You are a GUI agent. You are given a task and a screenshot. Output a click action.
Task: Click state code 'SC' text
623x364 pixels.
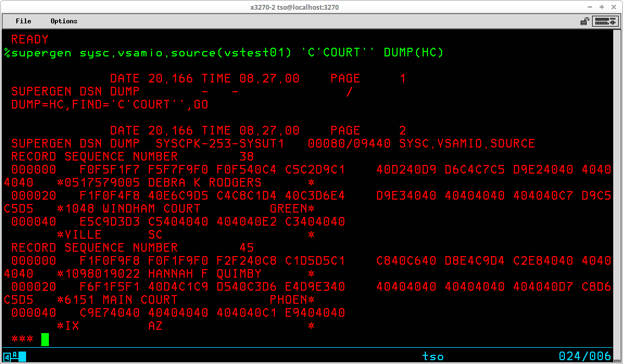click(155, 234)
